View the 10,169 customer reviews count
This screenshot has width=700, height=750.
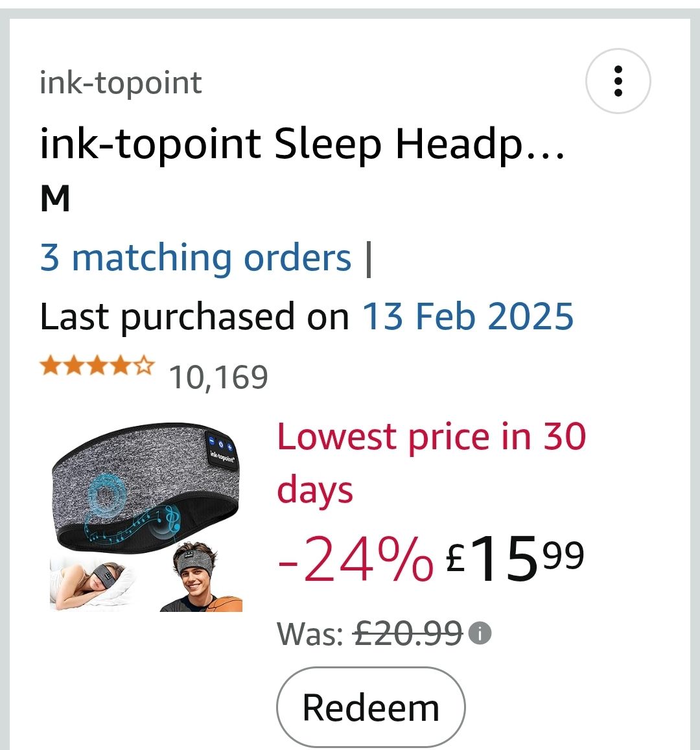[x=218, y=377]
